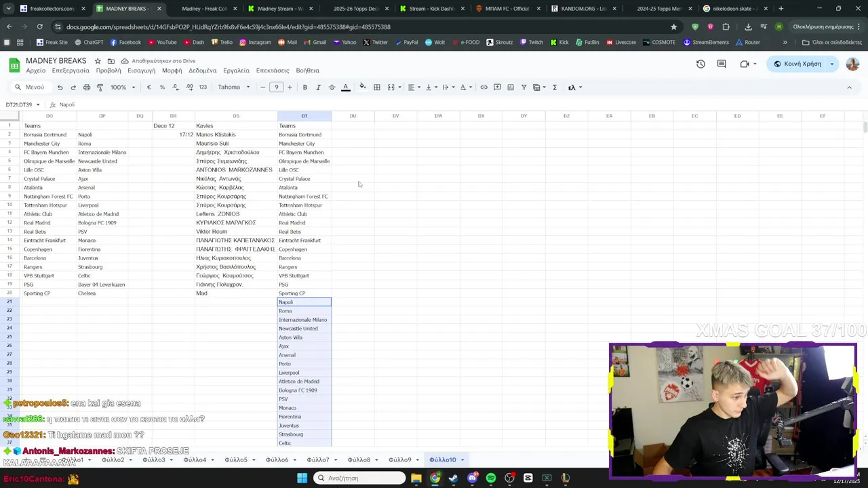Open filter views dropdown
This screenshot has width=868, height=488.
[540, 87]
